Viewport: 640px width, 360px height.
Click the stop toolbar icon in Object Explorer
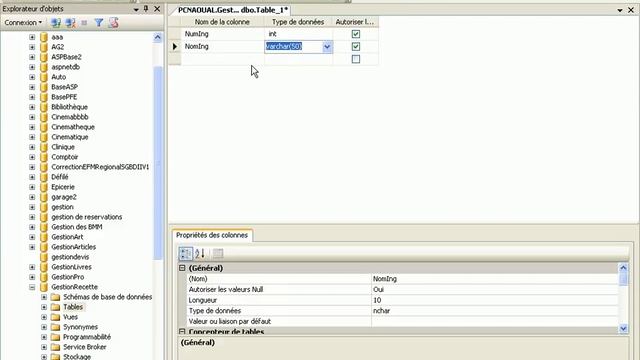tap(84, 23)
